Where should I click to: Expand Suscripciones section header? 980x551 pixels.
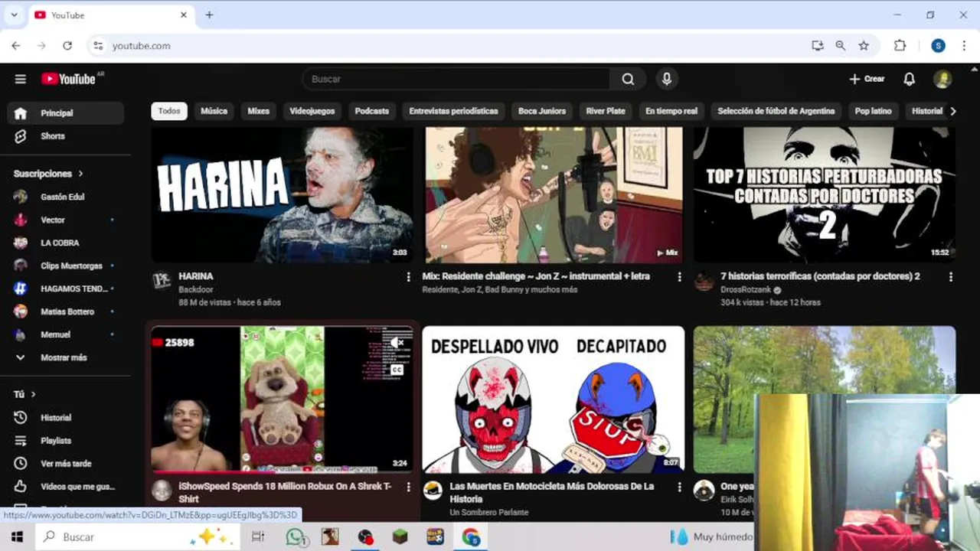tap(48, 174)
